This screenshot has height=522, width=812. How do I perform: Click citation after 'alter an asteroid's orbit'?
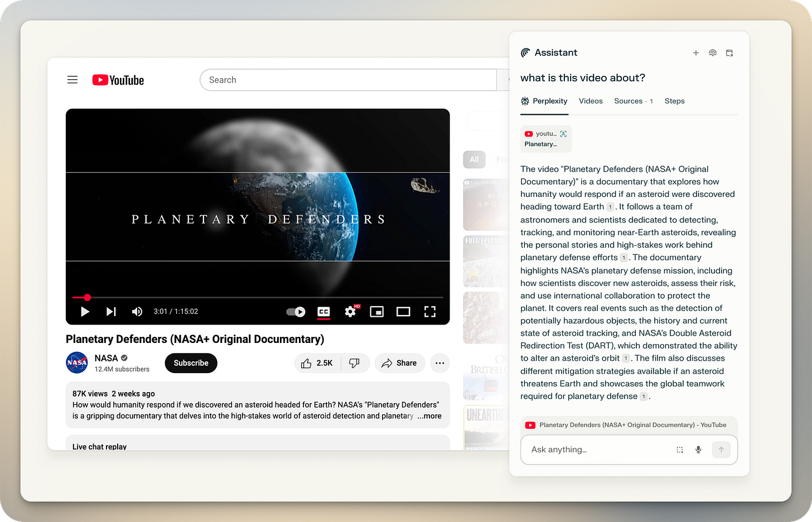626,359
